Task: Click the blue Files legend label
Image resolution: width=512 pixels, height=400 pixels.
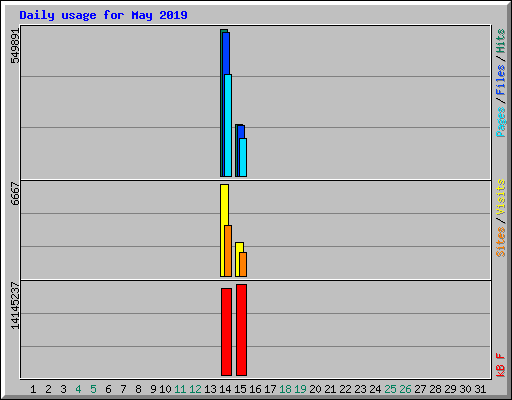Action: click(501, 80)
